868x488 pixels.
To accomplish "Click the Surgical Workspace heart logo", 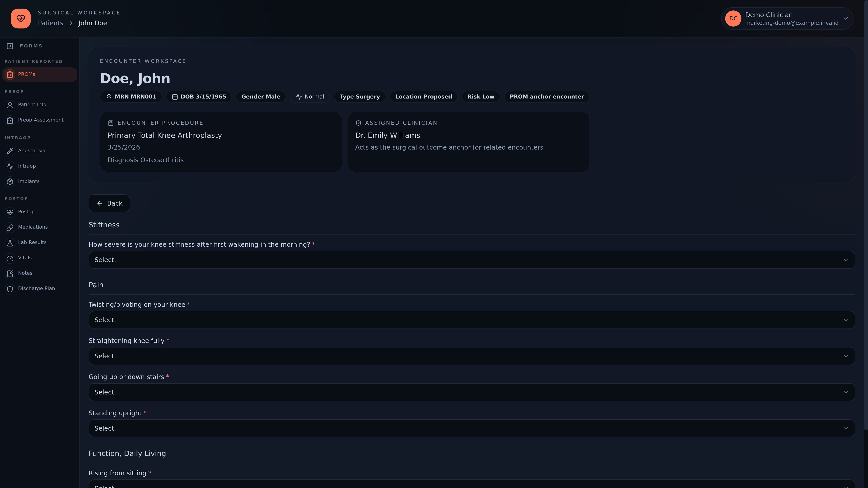I will click(21, 19).
